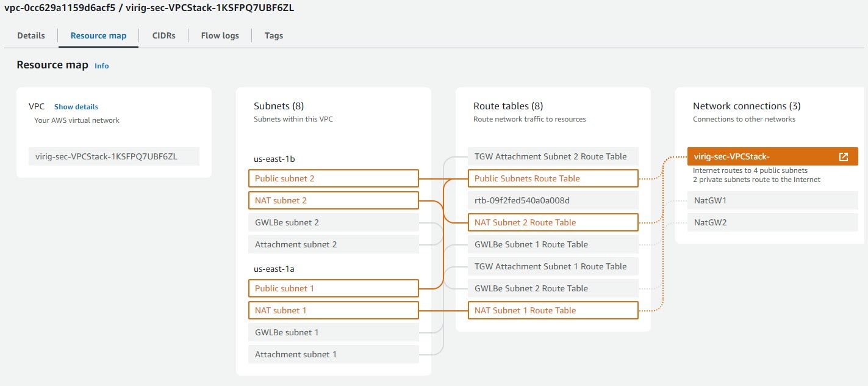Open the virig-sec-VPCStack external link icon
Image resolution: width=868 pixels, height=386 pixels.
pyautogui.click(x=842, y=156)
